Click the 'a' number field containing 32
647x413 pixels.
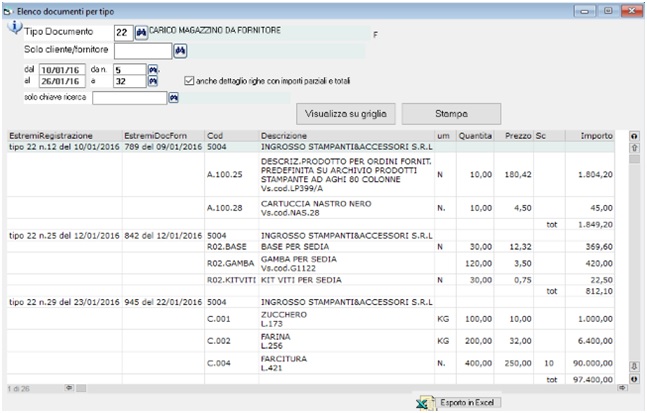130,81
